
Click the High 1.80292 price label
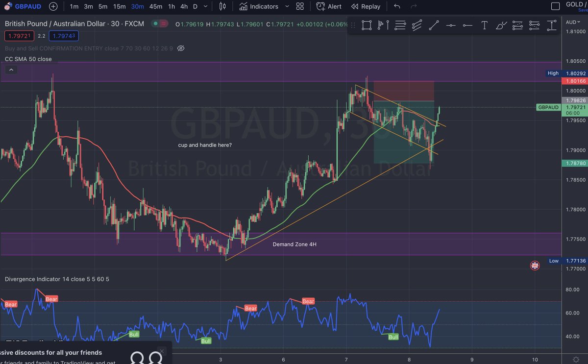(566, 73)
